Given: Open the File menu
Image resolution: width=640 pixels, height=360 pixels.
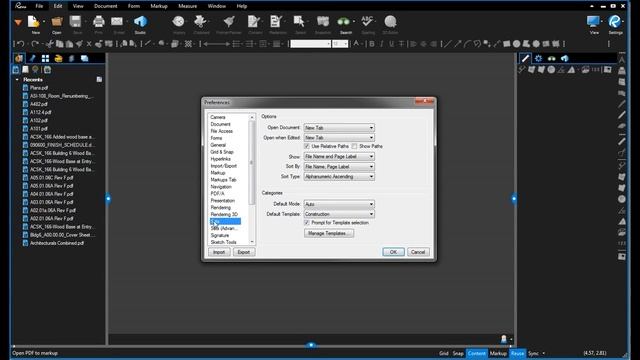Looking at the screenshot, I should click(39, 6).
